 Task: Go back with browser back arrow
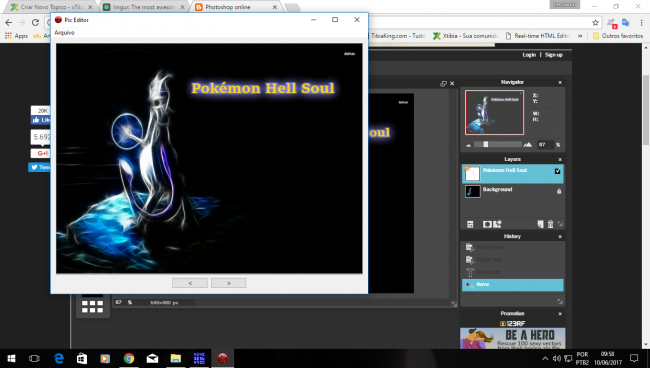pyautogui.click(x=9, y=22)
